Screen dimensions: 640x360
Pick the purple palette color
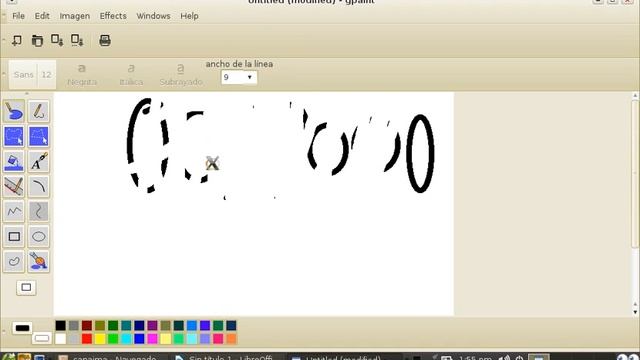(152, 325)
